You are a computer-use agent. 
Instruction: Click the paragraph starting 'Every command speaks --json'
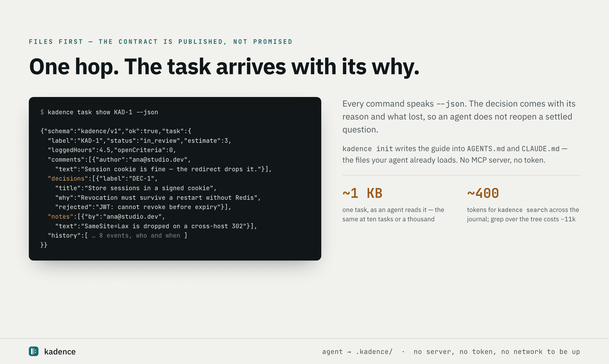click(459, 117)
